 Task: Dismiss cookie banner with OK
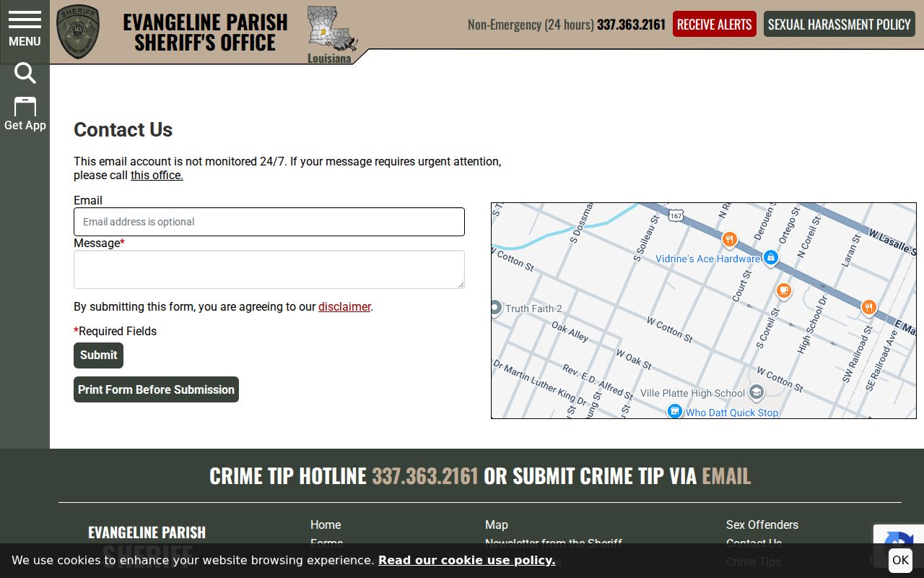[900, 561]
